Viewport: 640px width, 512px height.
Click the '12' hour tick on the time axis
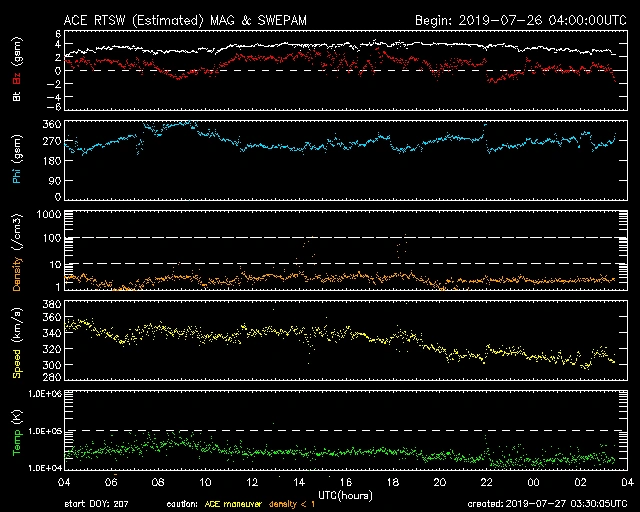click(x=252, y=483)
